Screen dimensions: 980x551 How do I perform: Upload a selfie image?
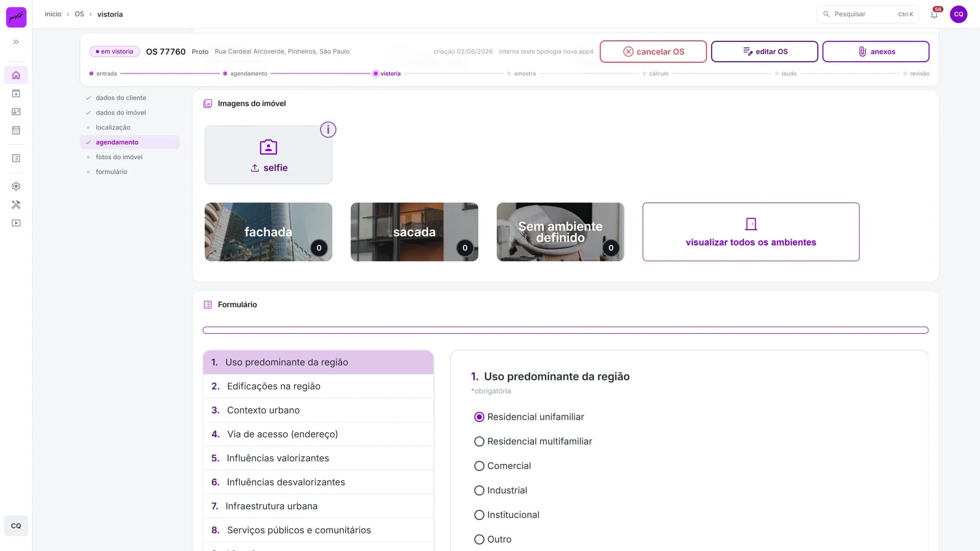click(x=268, y=155)
